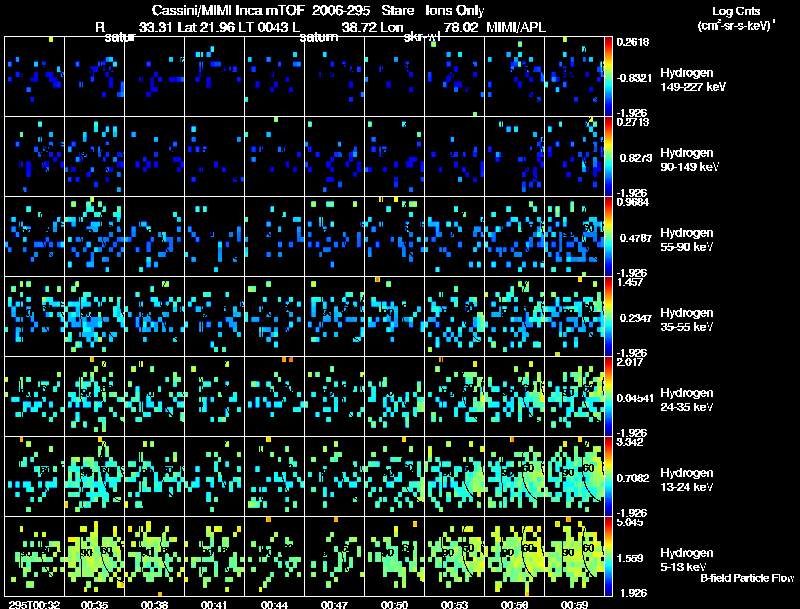The image size is (800, 609).
Task: Click the Hydrogen 5-13 keV color bar
Action: pos(610,556)
